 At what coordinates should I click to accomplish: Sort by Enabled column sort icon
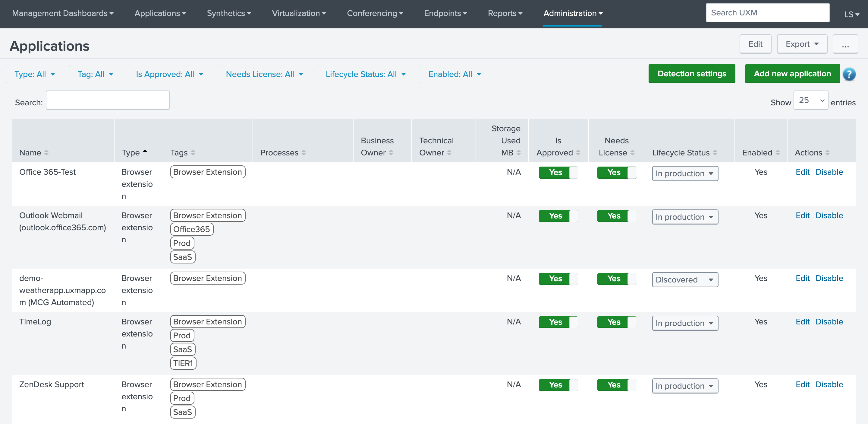coord(778,153)
